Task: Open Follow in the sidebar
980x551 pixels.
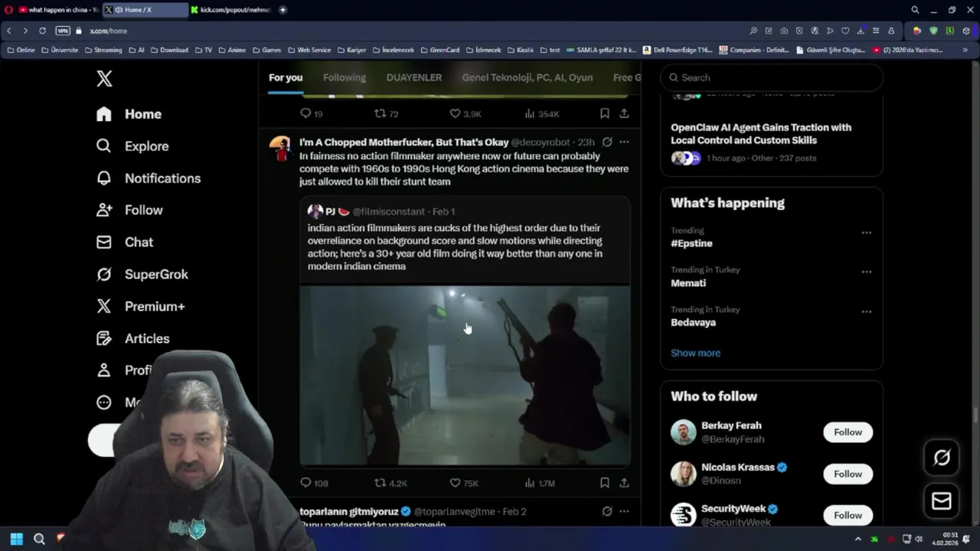Action: point(129,210)
